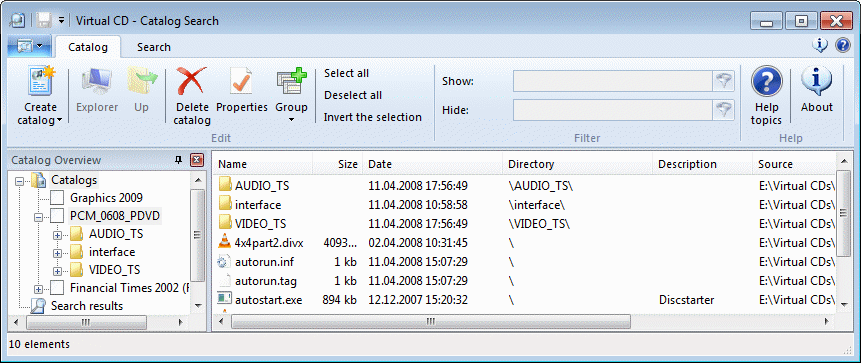
Task: Sort by the Date column header
Action: click(x=433, y=164)
